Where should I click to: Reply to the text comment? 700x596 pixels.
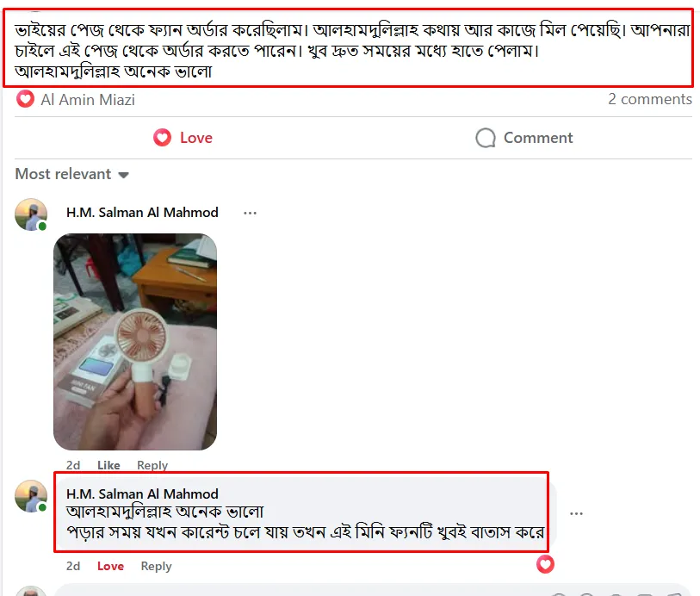[x=156, y=566]
